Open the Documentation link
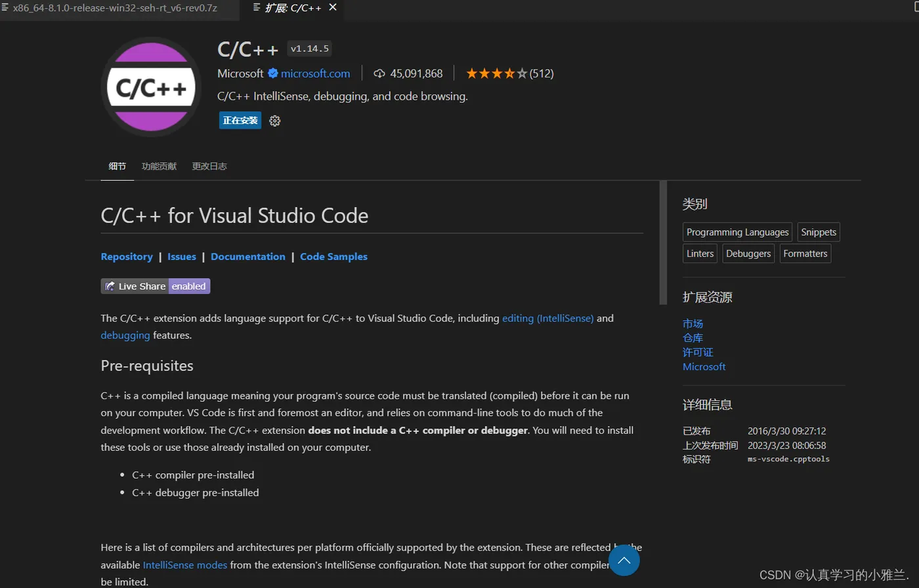The width and height of the screenshot is (919, 588). tap(248, 257)
